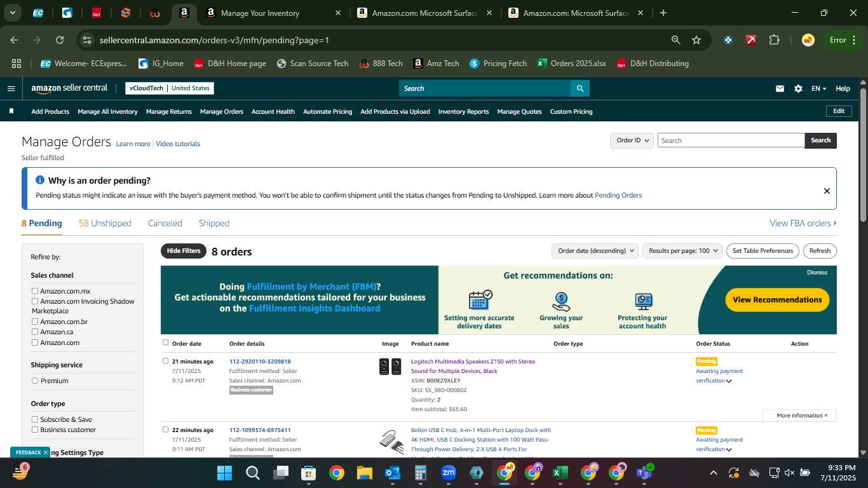Open Results per page dropdown

[682, 251]
